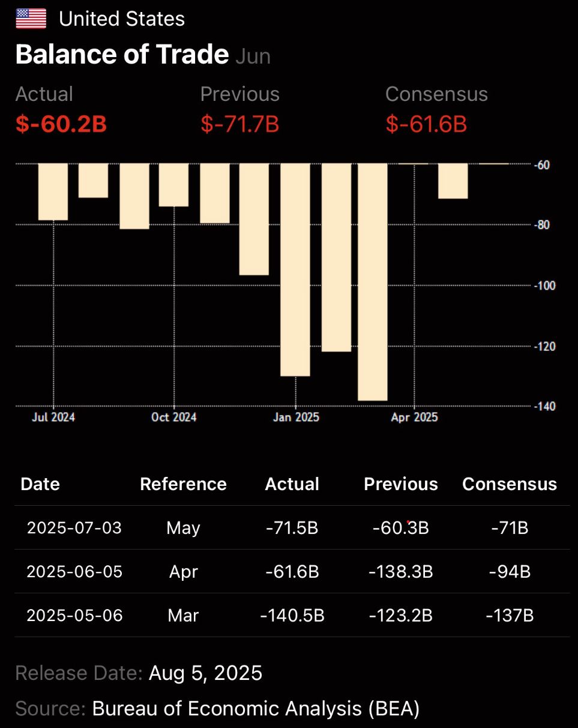This screenshot has width=578, height=728.
Task: Click the Consensus value $-61.6B
Action: coord(426,124)
